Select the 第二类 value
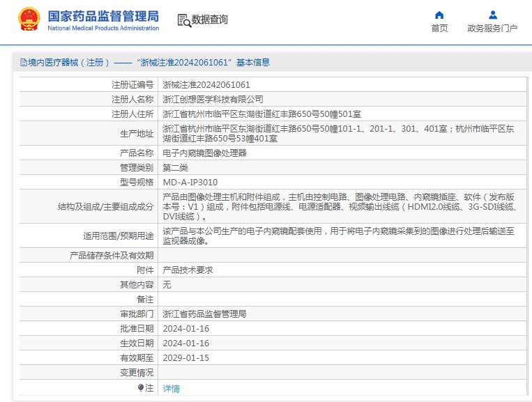The height and width of the screenshot is (402, 532). [x=175, y=168]
